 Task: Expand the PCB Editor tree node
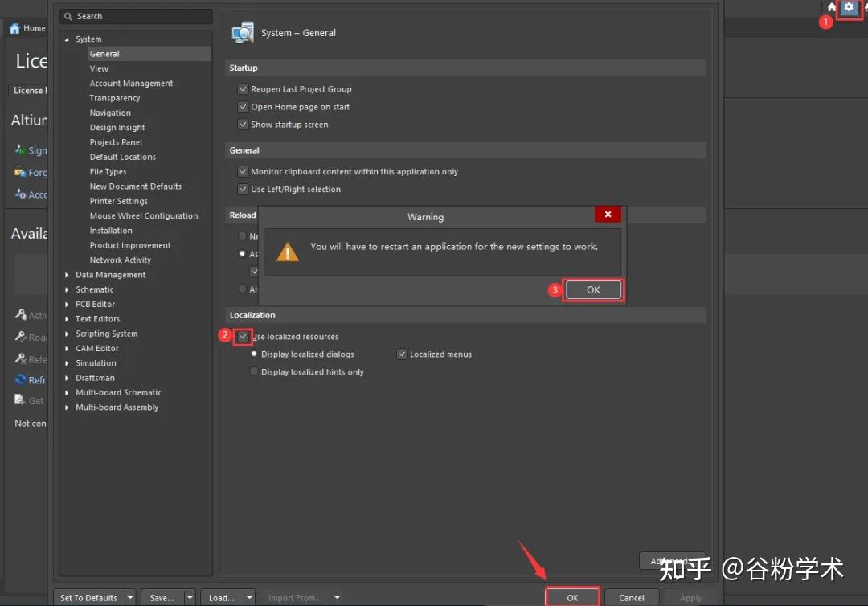point(67,304)
